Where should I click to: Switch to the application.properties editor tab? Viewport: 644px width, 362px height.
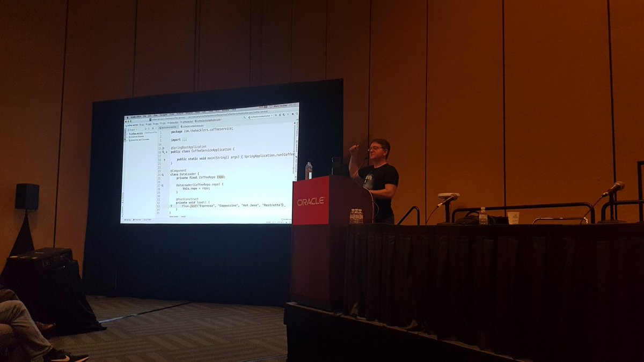point(168,127)
